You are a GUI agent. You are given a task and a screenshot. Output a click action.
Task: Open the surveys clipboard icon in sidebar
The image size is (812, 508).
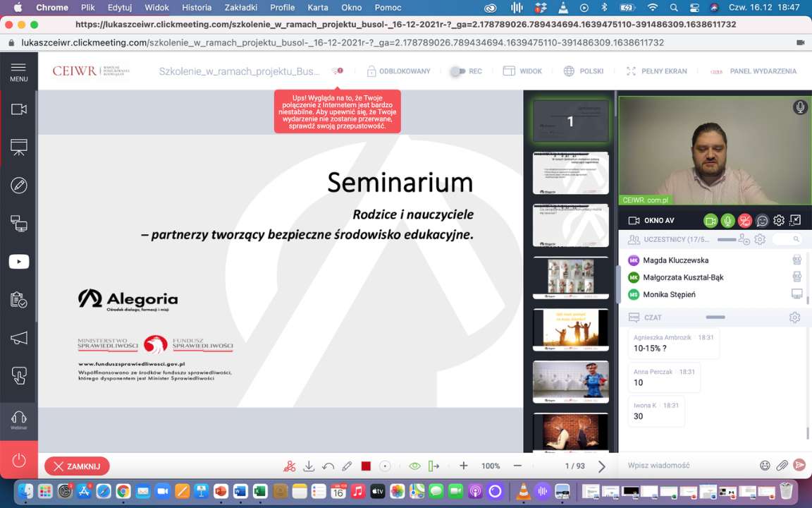pos(19,300)
